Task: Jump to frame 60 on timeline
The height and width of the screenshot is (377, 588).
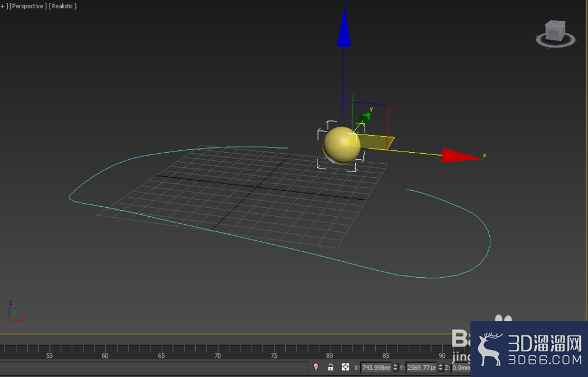Action: (x=105, y=355)
